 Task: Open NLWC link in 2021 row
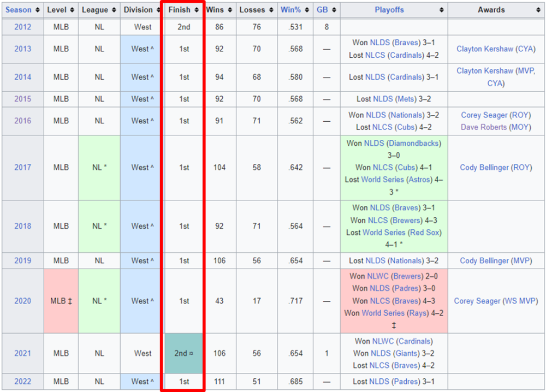point(383,342)
